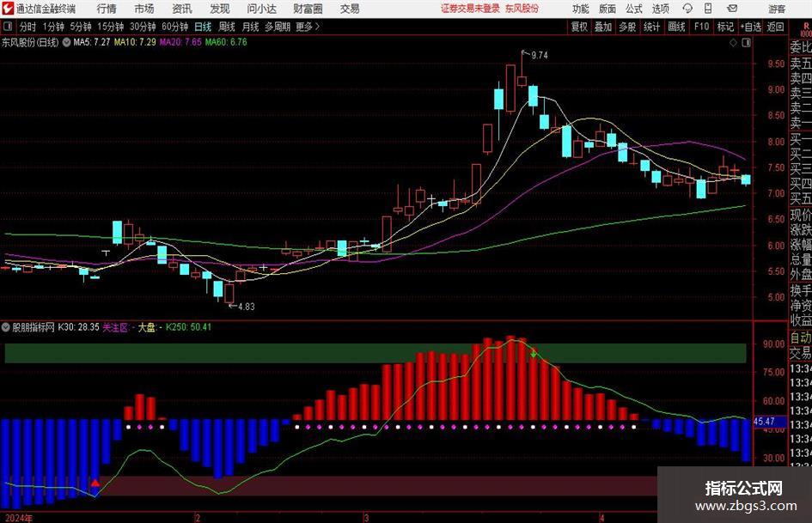Open F10 company info button
The image size is (812, 523).
click(x=701, y=27)
